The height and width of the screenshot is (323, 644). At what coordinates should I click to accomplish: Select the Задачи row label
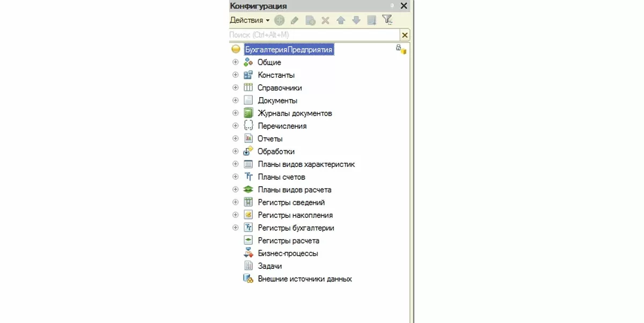point(270,266)
